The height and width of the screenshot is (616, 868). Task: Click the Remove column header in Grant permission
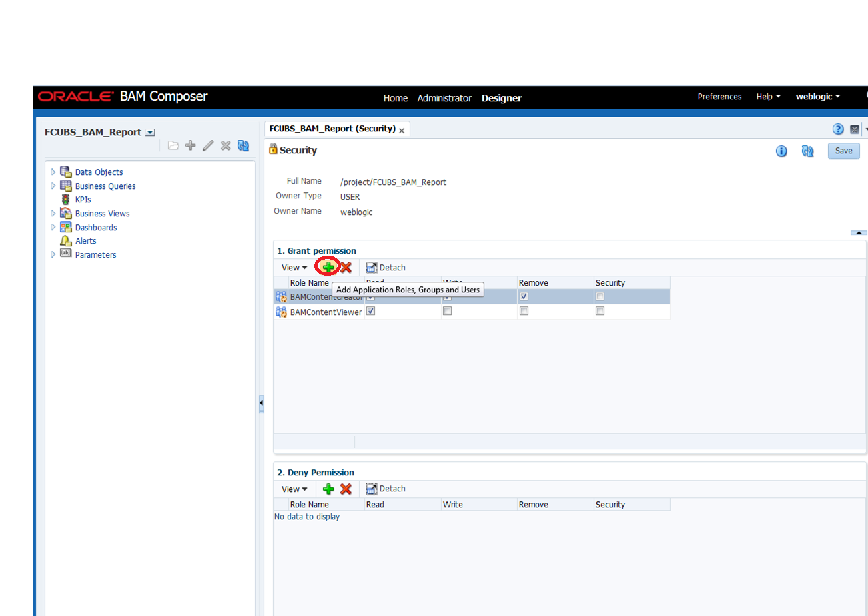coord(533,283)
